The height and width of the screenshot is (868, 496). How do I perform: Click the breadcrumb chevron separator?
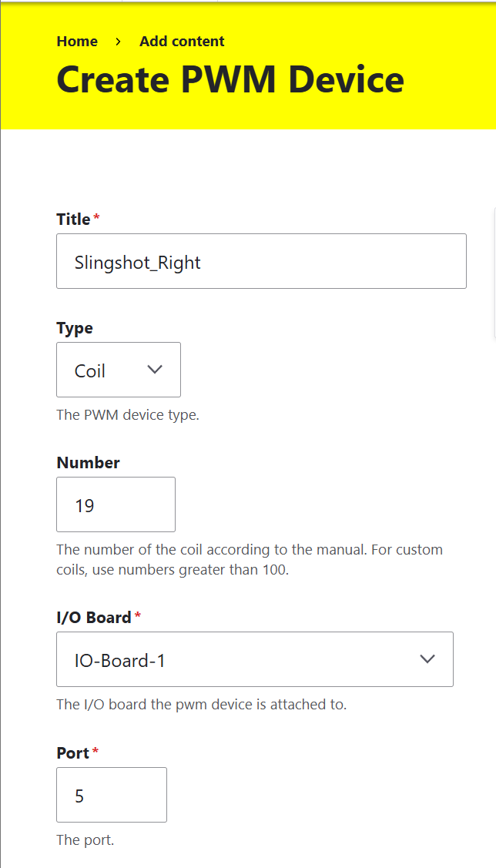coord(119,42)
